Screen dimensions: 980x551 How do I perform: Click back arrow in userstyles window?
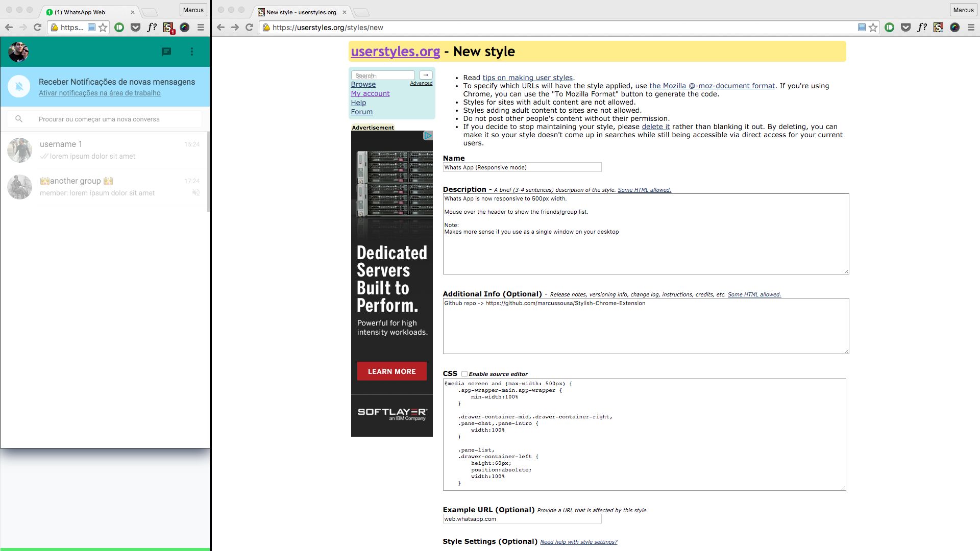point(220,28)
